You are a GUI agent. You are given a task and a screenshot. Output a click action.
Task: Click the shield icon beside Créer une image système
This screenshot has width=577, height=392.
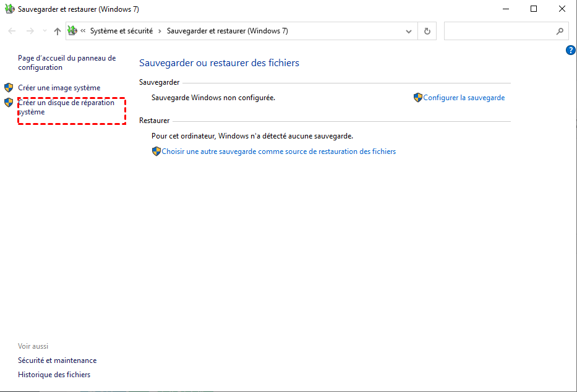(9, 88)
